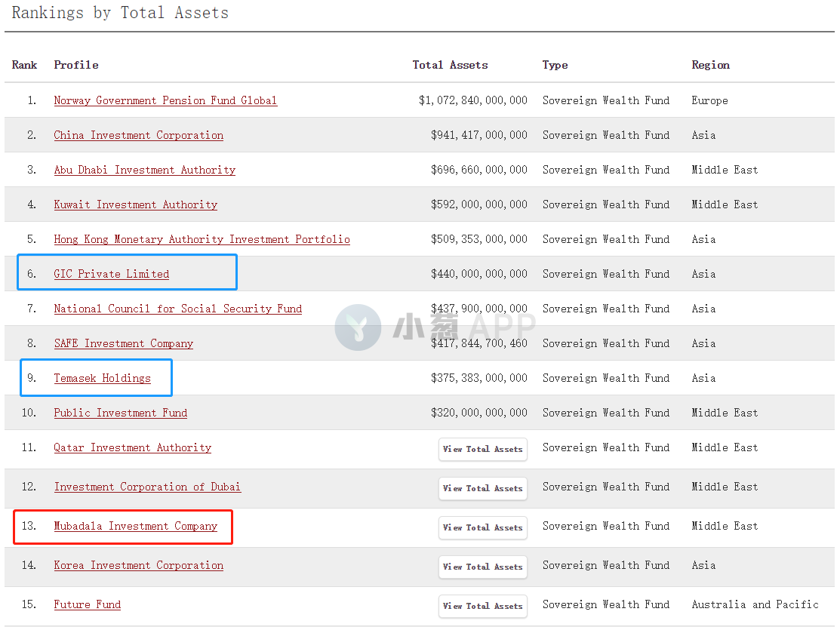Screen dimensions: 840x627
Task: Select the Total Assets column header
Action: 450,65
